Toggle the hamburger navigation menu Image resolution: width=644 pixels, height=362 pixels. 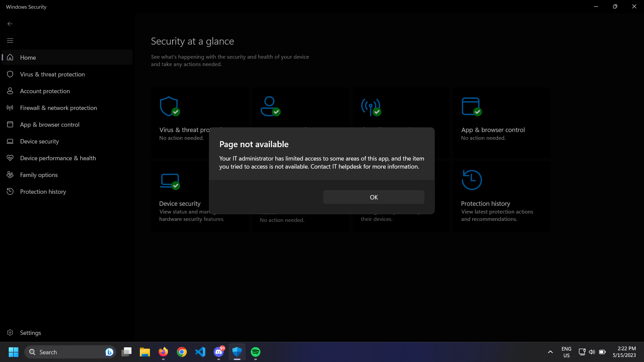(x=10, y=41)
